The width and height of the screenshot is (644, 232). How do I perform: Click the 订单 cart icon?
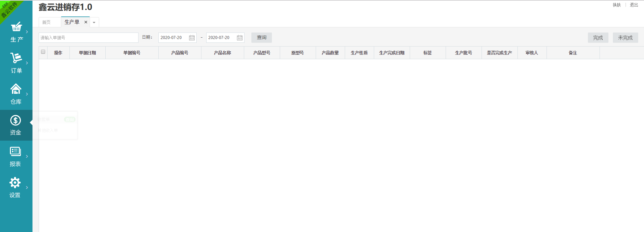[16, 58]
